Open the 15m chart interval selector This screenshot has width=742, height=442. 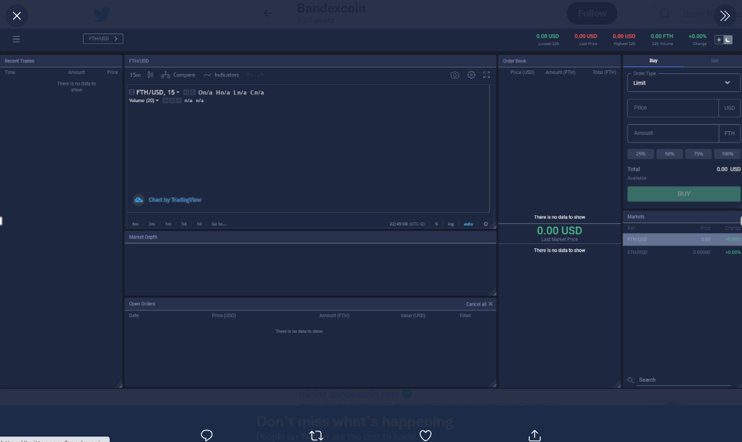tap(135, 75)
